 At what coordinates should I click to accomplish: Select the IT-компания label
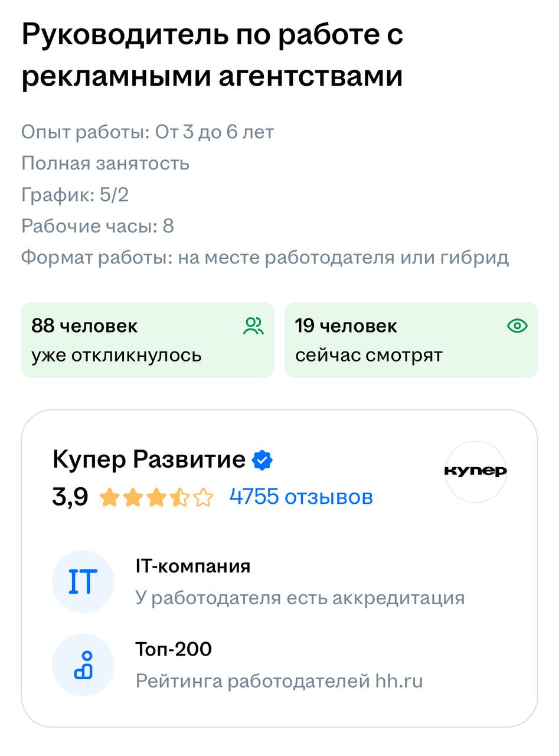point(193,566)
